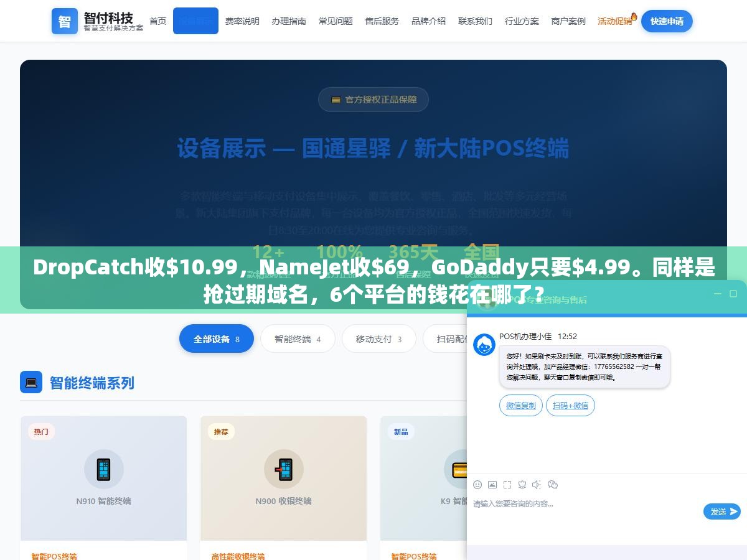The image size is (747, 560).
Task: Click the send image icon in chat
Action: 492,485
